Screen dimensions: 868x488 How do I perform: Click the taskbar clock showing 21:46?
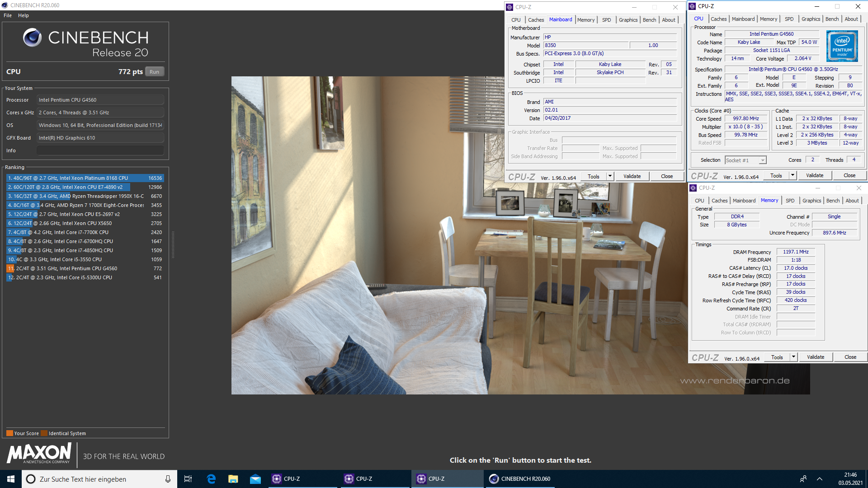pyautogui.click(x=850, y=479)
